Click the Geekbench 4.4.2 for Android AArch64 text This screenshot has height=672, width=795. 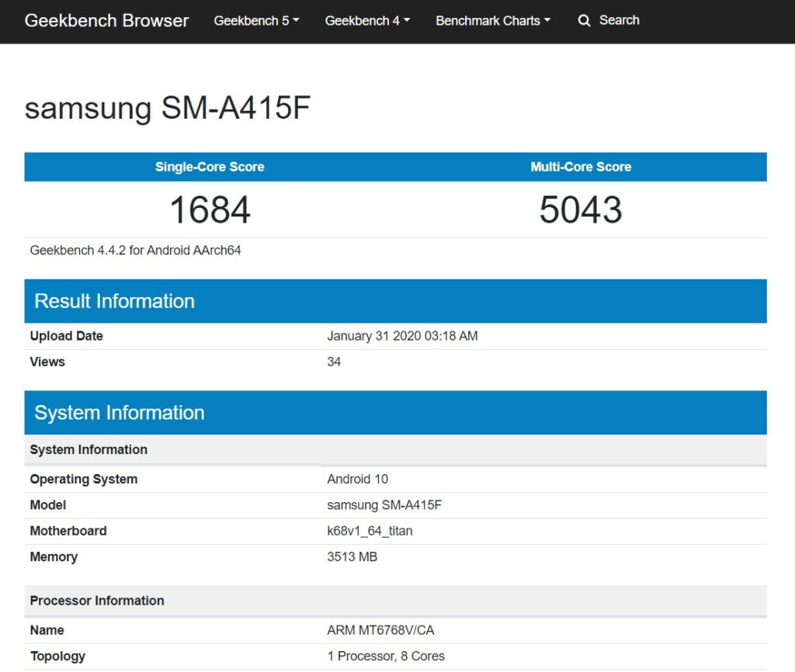135,251
